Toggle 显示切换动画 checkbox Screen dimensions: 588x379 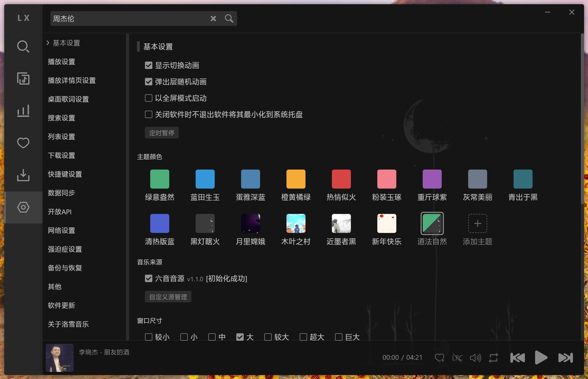click(149, 65)
